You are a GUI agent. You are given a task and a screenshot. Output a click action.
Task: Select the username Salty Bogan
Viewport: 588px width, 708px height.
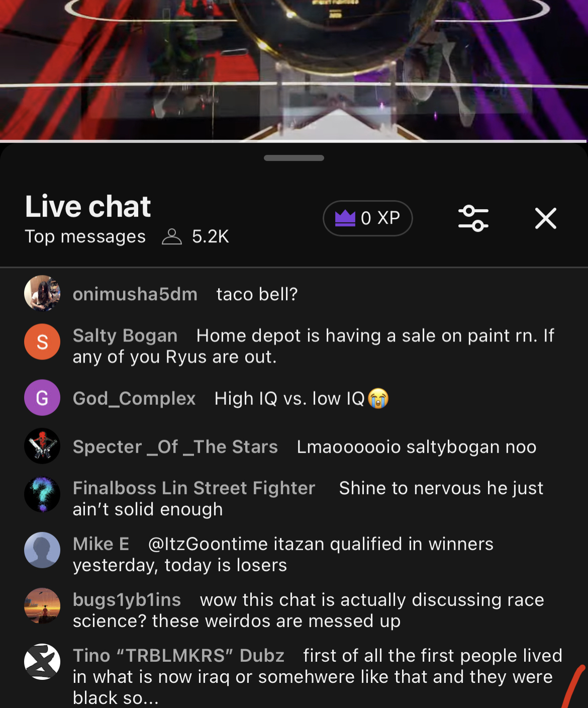125,335
